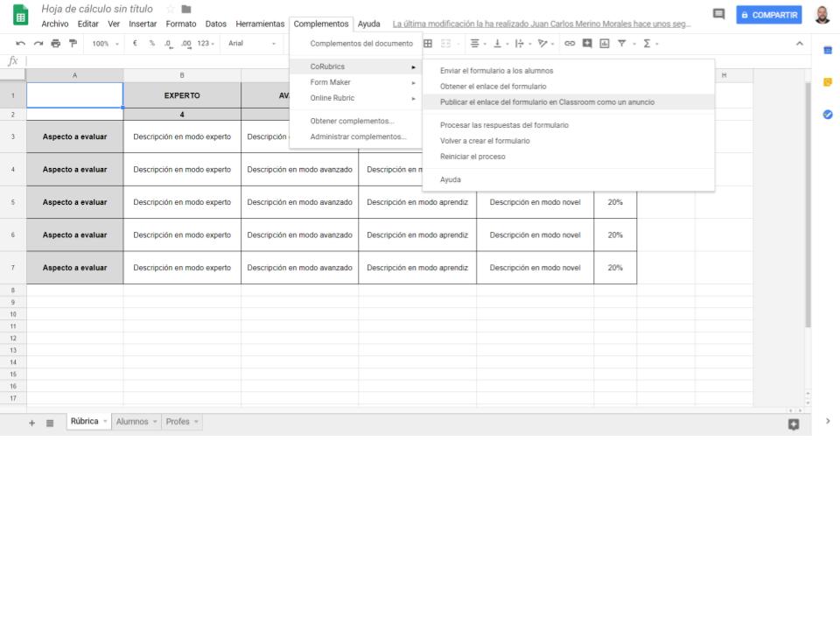
Task: Switch to the Profes sheet tab
Action: [x=177, y=422]
